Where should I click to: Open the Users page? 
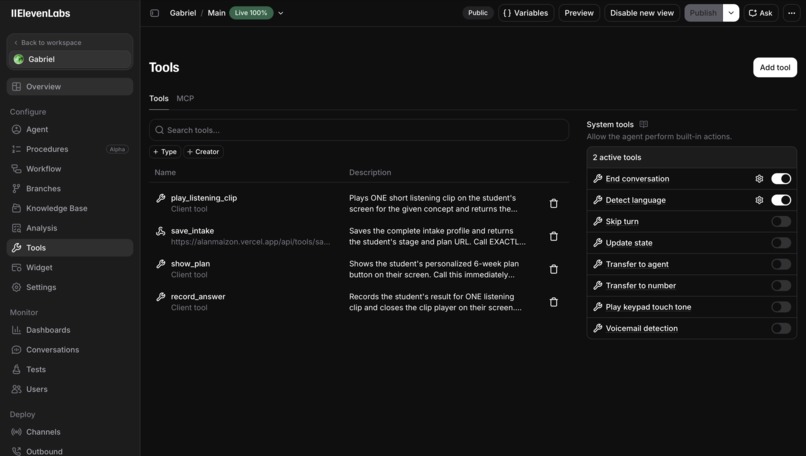tap(70, 389)
